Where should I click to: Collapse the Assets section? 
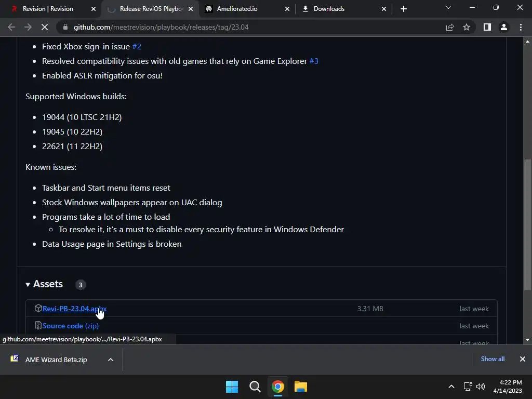pos(45,284)
